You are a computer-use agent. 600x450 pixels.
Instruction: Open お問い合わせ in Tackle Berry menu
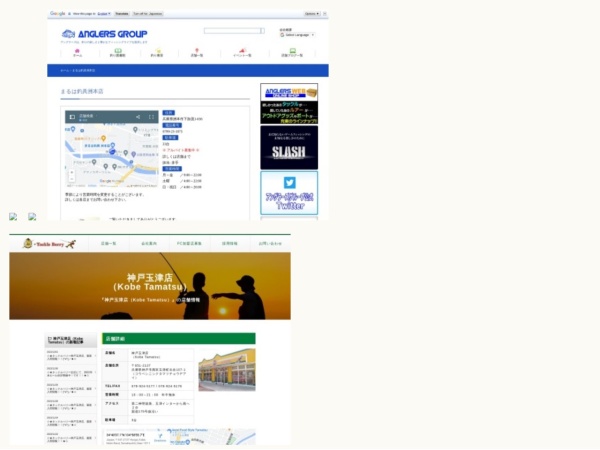(x=270, y=243)
